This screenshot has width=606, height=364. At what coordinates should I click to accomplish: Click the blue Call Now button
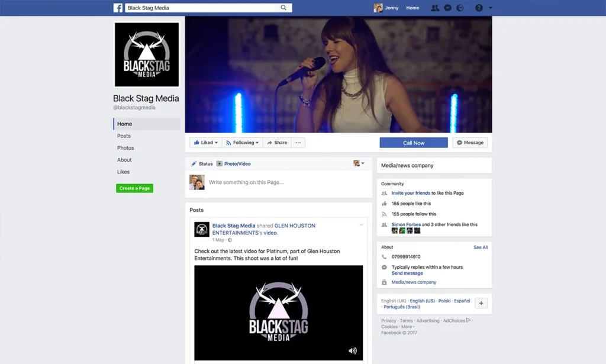[414, 143]
